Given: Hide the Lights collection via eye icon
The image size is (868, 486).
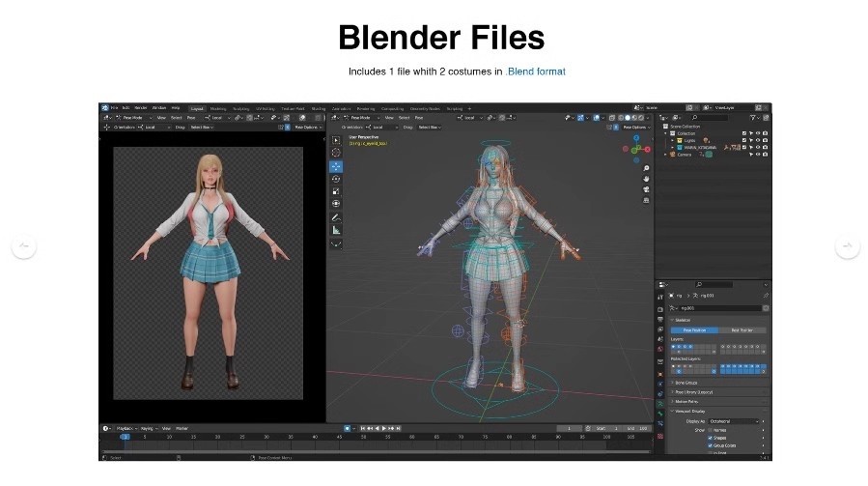Looking at the screenshot, I should 758,140.
